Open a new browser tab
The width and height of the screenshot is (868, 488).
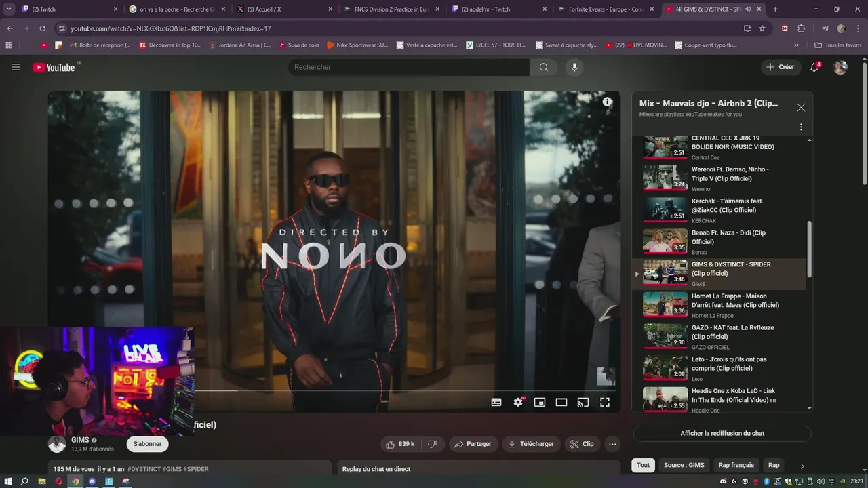click(775, 9)
